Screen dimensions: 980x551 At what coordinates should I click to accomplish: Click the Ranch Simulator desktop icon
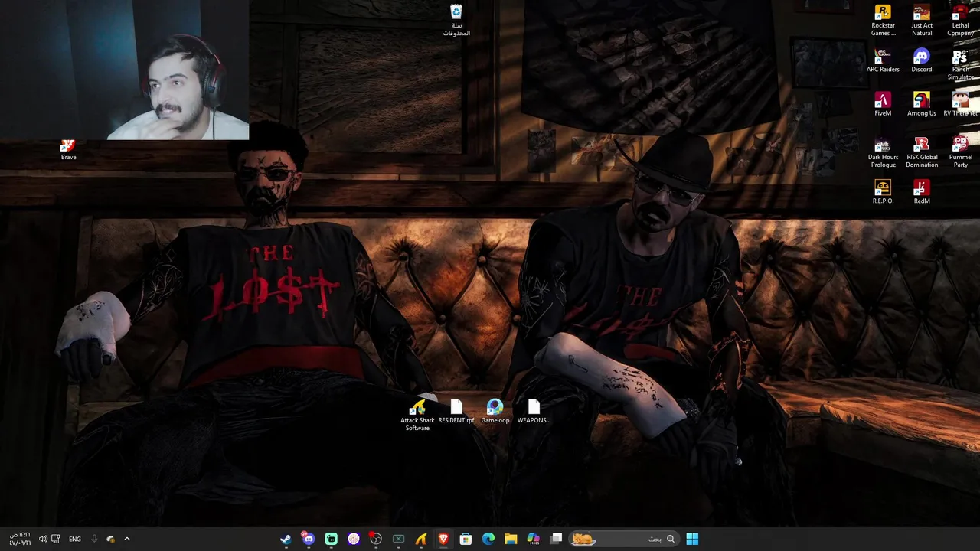(960, 65)
